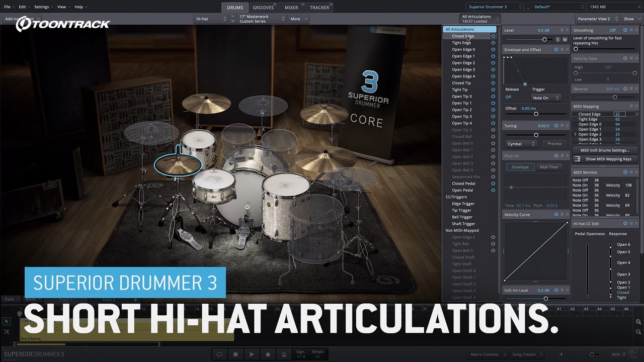Viewport: 644px width, 362px height.
Task: Enable power icon for Open Edge 5
Action: 493,237
